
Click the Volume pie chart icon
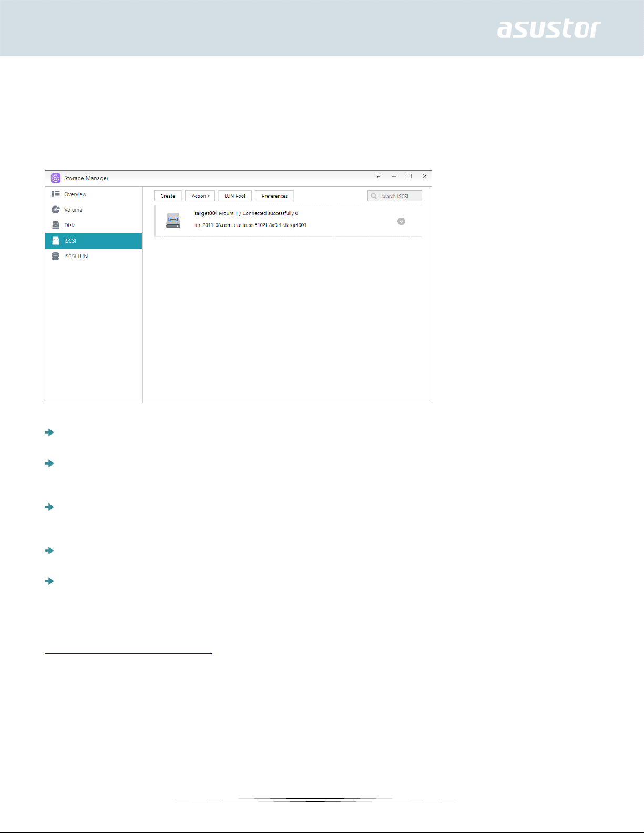56,210
